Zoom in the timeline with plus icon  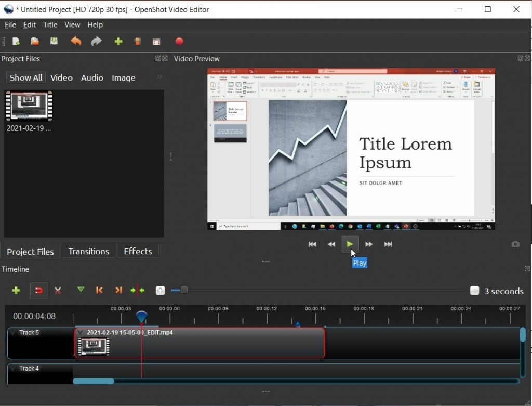[160, 291]
